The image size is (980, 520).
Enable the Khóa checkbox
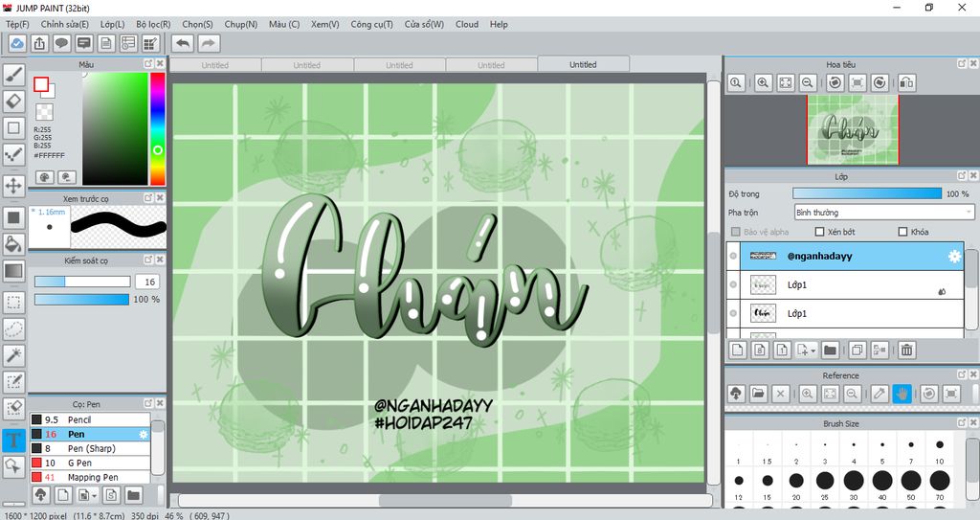click(x=902, y=232)
